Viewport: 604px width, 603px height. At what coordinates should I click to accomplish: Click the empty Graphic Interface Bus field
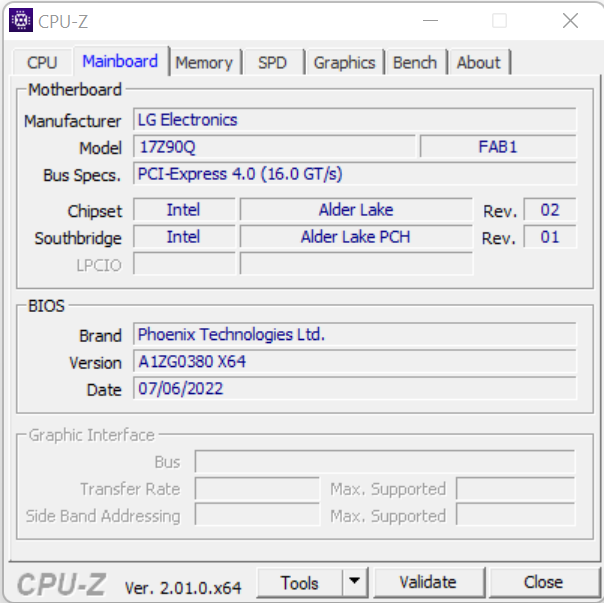pyautogui.click(x=385, y=461)
